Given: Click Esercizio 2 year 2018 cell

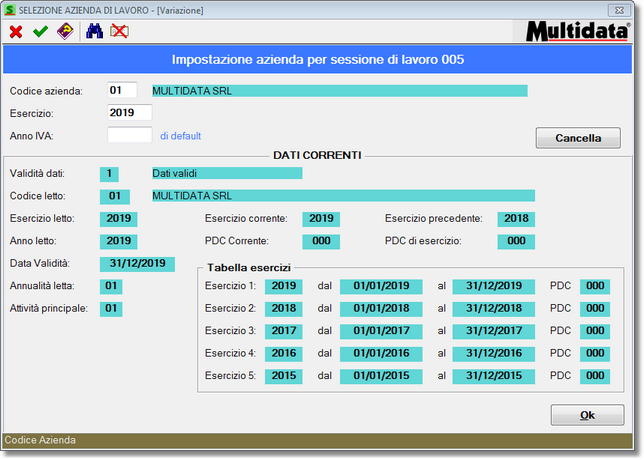Looking at the screenshot, I should [284, 309].
